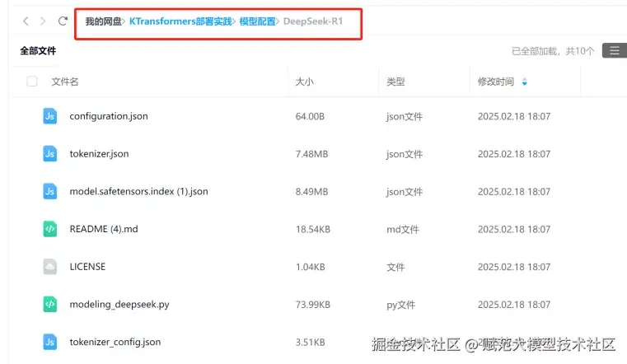
Task: Select the LICENSE file name
Action: pyautogui.click(x=87, y=267)
